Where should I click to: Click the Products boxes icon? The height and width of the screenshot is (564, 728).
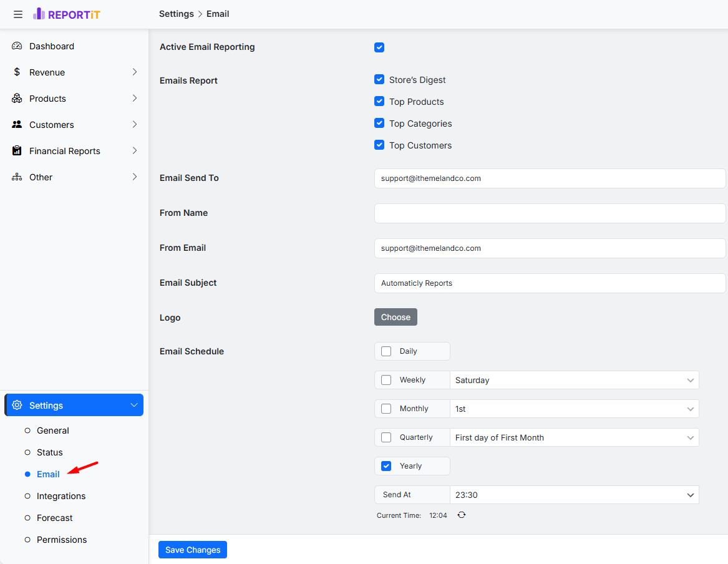point(17,99)
